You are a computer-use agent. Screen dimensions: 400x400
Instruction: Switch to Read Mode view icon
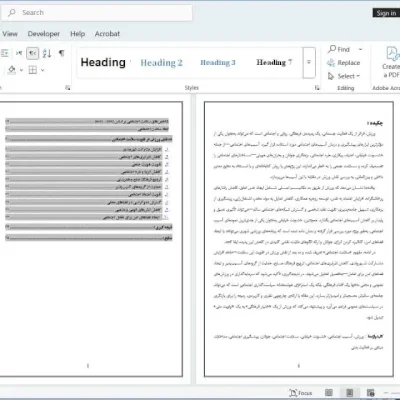(x=329, y=393)
